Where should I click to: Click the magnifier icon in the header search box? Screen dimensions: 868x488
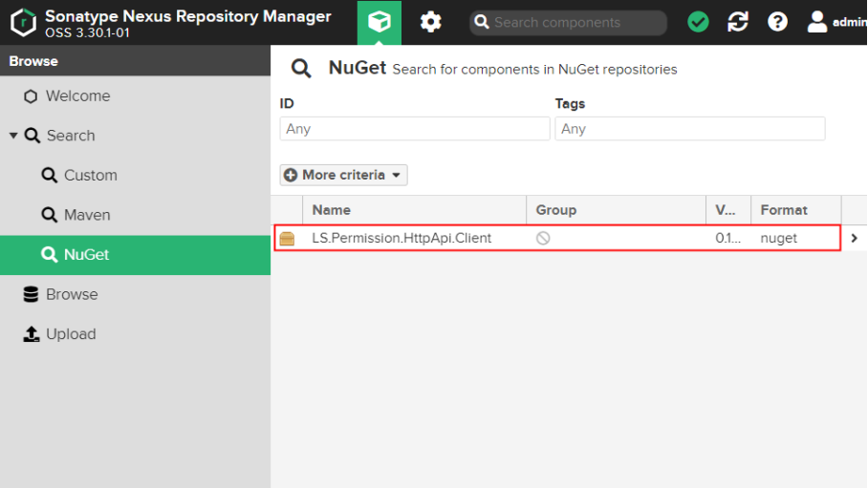482,22
